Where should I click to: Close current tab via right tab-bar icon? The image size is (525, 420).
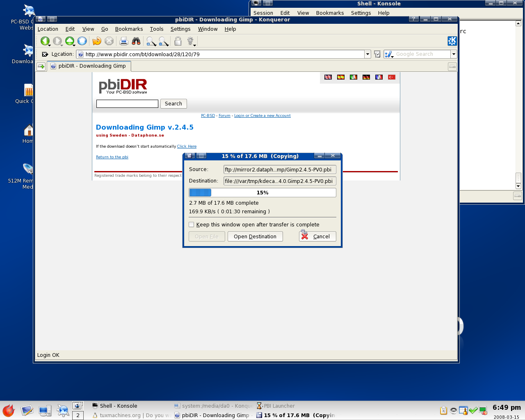pos(452,66)
